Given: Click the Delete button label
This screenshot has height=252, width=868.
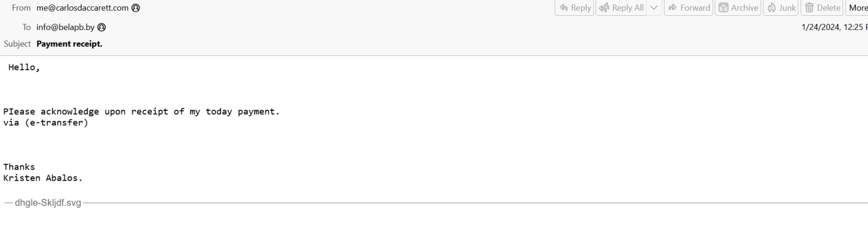Looking at the screenshot, I should pyautogui.click(x=828, y=8).
